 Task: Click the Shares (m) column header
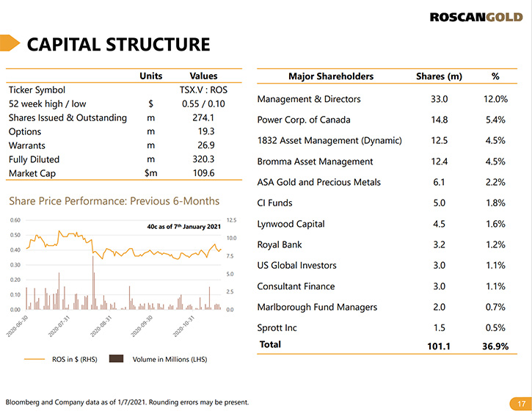point(439,76)
